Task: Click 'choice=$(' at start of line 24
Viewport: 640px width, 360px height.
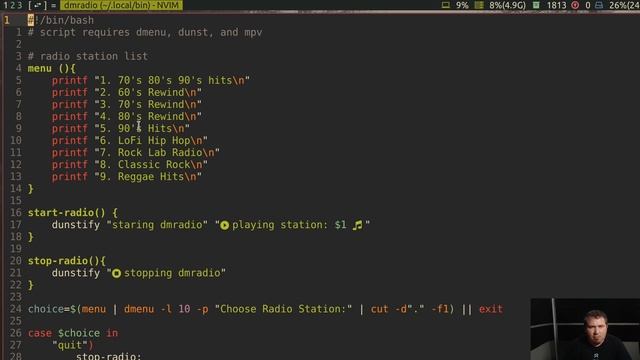Action: click(x=54, y=309)
